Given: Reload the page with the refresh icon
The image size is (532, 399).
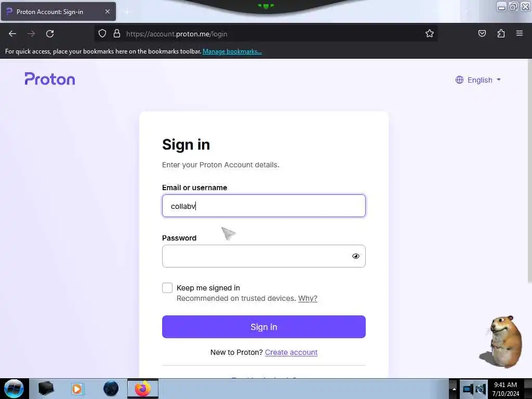Looking at the screenshot, I should click(x=50, y=34).
